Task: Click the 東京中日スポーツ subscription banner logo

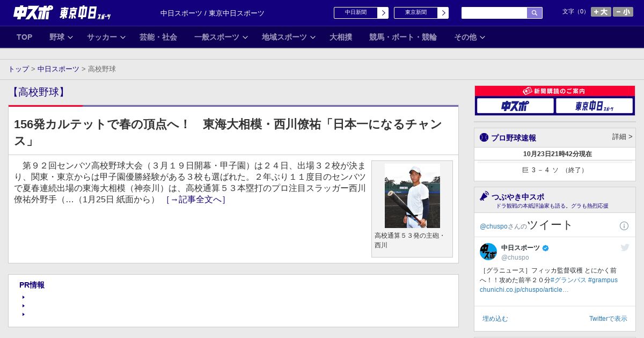Action: point(594,106)
